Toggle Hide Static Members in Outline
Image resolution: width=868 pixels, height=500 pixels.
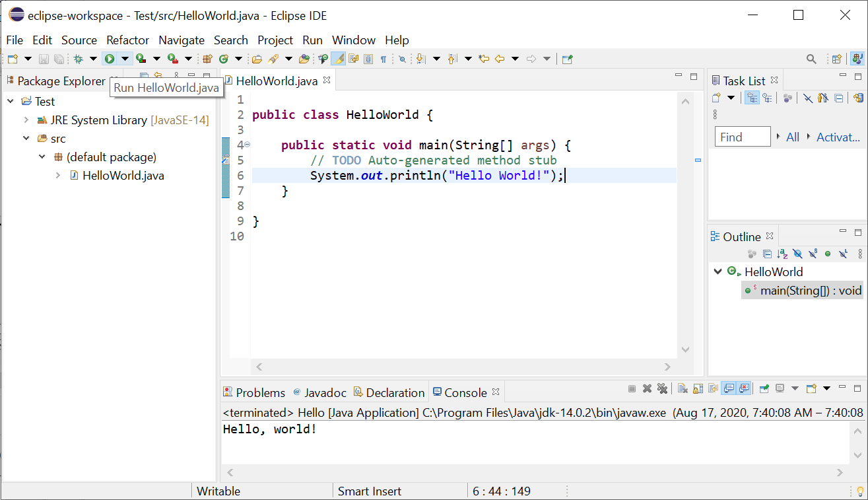[x=813, y=254]
